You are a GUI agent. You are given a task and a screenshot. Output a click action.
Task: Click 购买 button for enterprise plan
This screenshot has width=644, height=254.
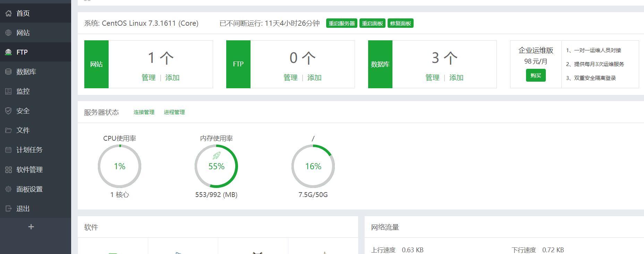536,75
